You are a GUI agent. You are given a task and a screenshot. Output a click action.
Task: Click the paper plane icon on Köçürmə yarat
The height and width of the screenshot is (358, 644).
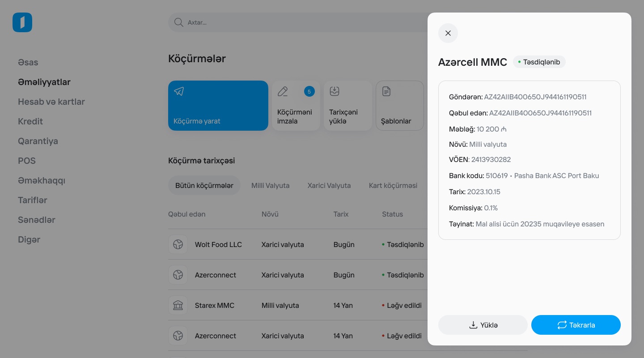pyautogui.click(x=179, y=91)
